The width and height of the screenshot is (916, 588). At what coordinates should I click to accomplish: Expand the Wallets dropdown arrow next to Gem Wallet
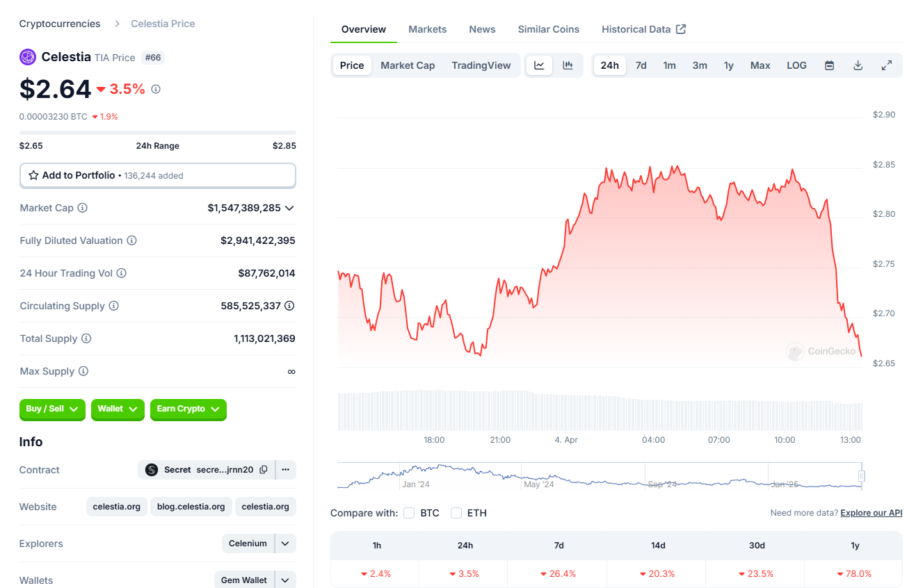(285, 580)
